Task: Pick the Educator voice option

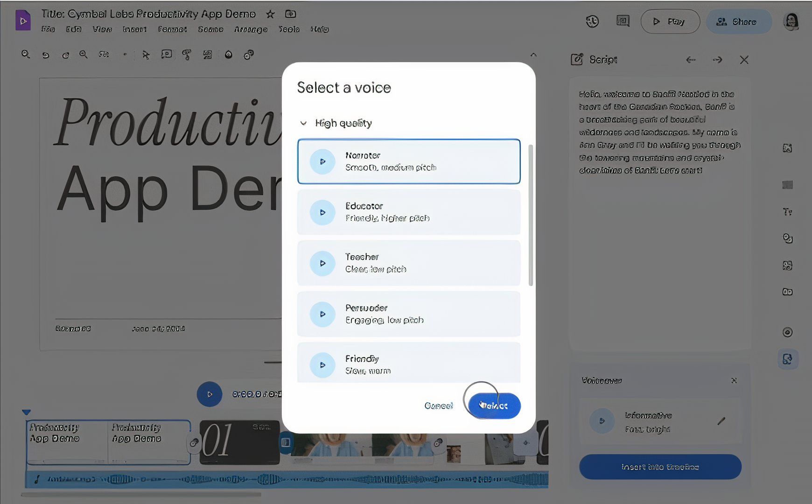Action: pyautogui.click(x=408, y=212)
